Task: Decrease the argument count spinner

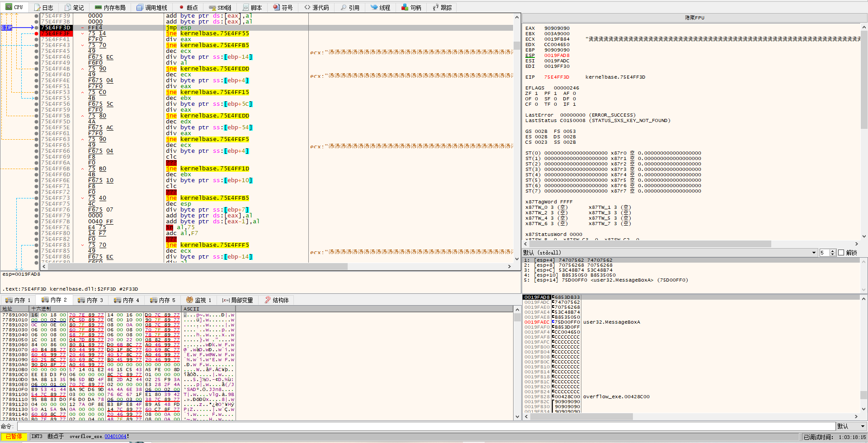Action: tap(833, 254)
